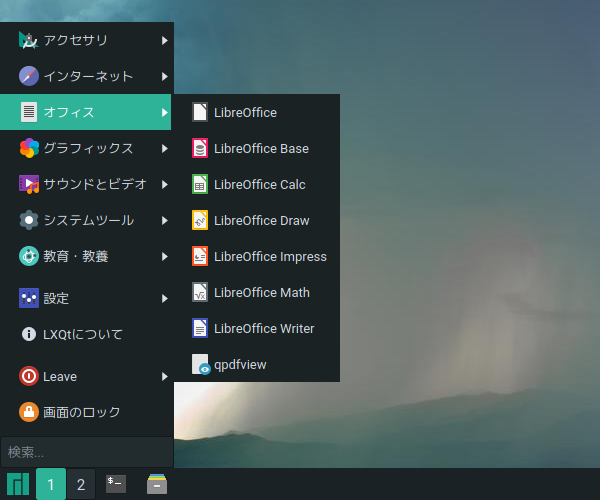Open the LibreOffice Writer menu entry
This screenshot has width=600, height=500.
click(x=257, y=328)
